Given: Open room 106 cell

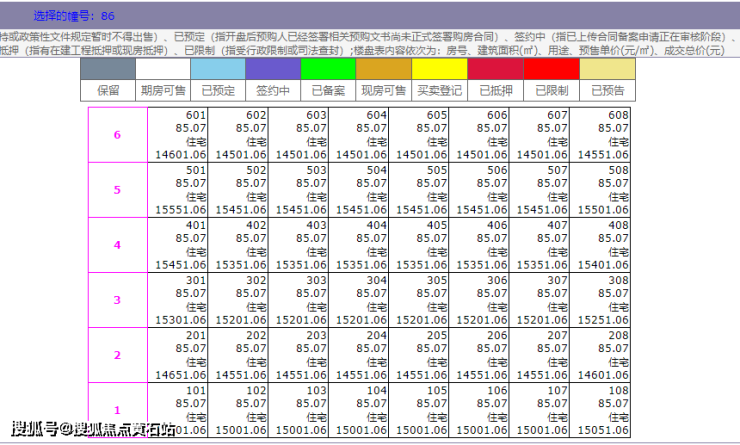Looking at the screenshot, I should [x=479, y=410].
